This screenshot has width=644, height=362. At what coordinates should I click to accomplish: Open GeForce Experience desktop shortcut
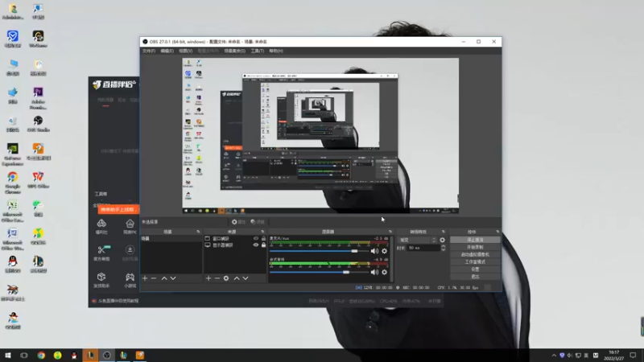pyautogui.click(x=13, y=154)
